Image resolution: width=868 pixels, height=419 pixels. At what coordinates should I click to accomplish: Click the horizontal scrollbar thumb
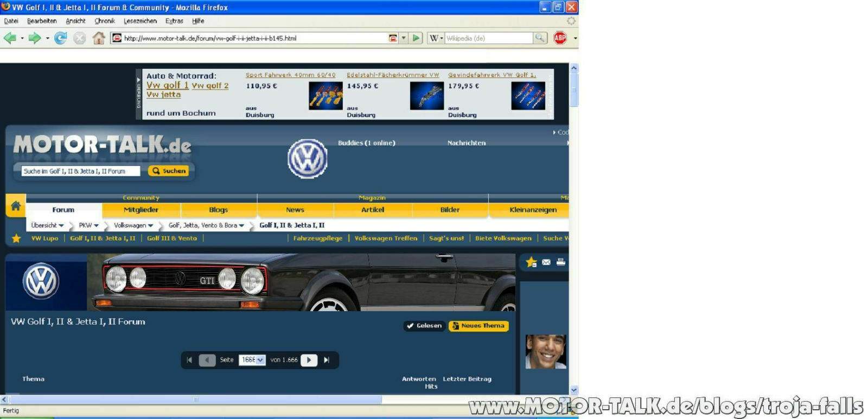(x=195, y=399)
